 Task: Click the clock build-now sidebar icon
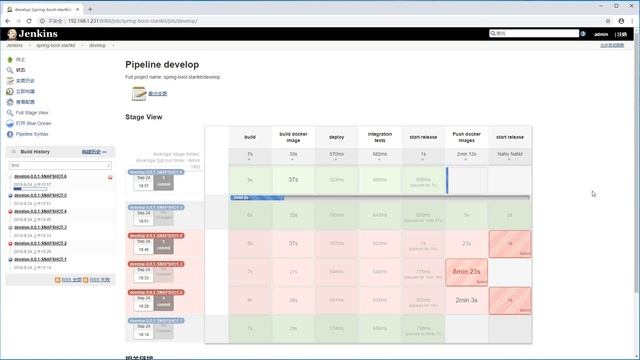coord(10,91)
